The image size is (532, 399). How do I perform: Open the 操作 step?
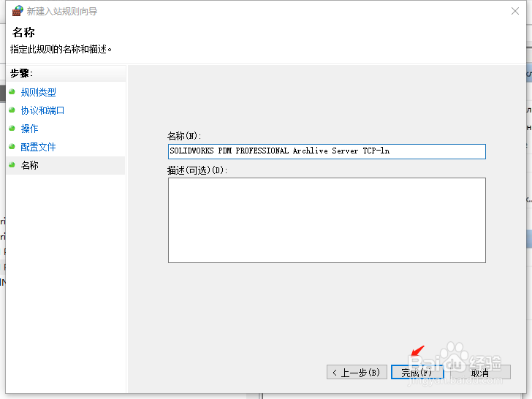tap(29, 129)
